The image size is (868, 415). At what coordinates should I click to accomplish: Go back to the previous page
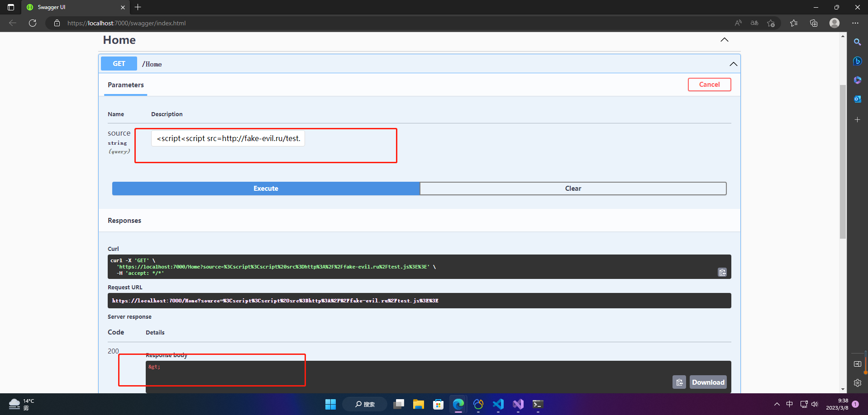pos(13,23)
